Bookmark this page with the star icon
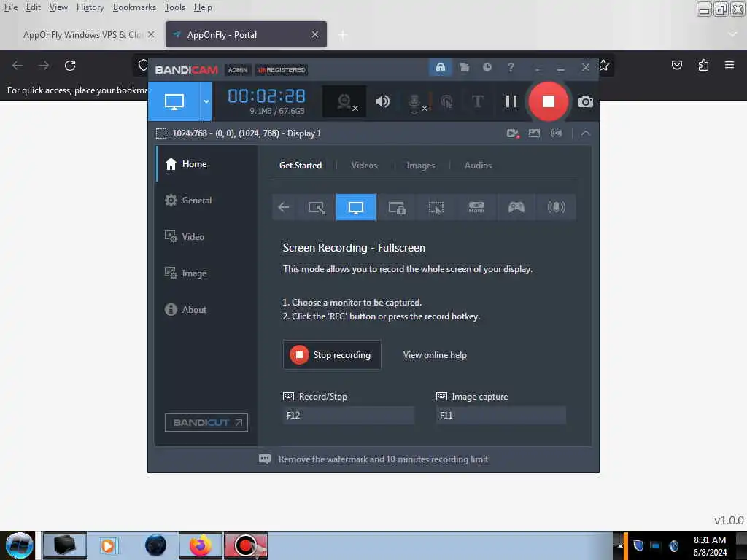 point(604,65)
